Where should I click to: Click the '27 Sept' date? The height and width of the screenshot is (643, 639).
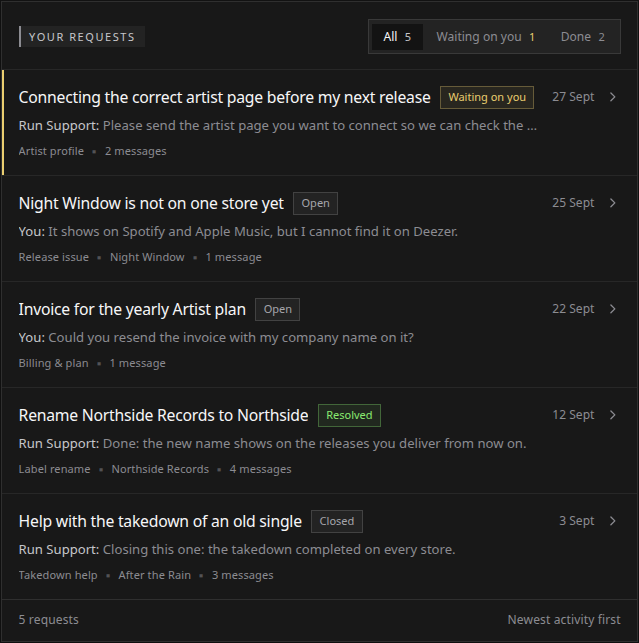click(573, 97)
